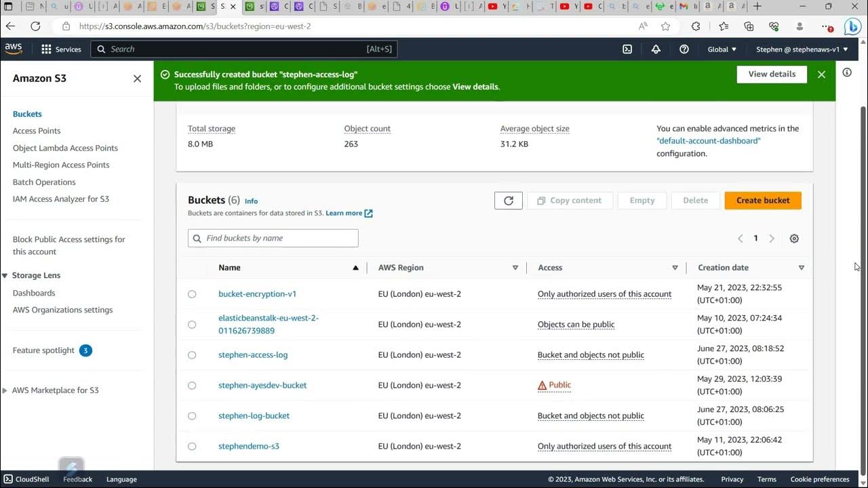Open Object Lambda Access Points
868x488 pixels.
65,148
